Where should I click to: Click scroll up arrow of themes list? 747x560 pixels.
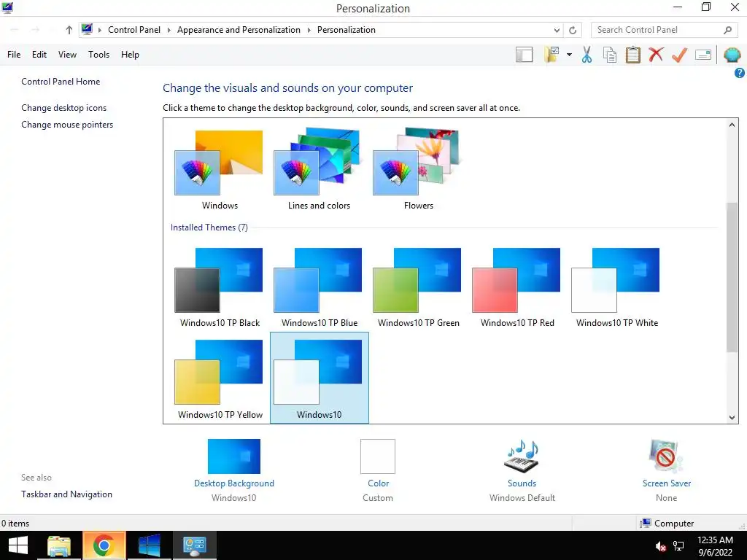pos(732,125)
